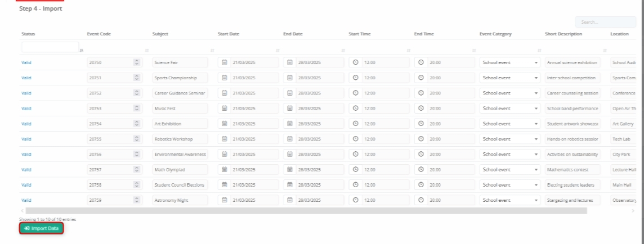The width and height of the screenshot is (644, 244).
Task: Click start time clock icon for Astronomy Night
Action: tap(355, 200)
